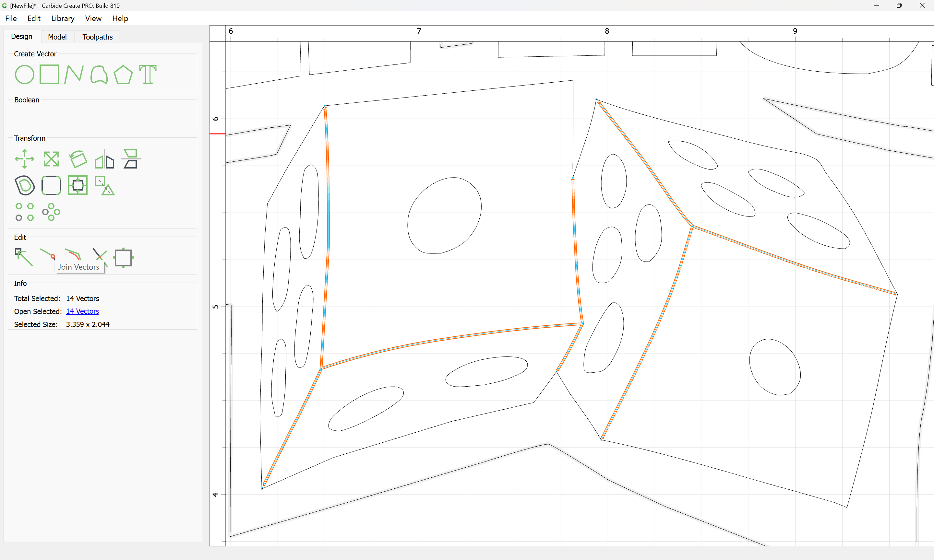
Task: Switch to the Design tab
Action: click(x=21, y=36)
